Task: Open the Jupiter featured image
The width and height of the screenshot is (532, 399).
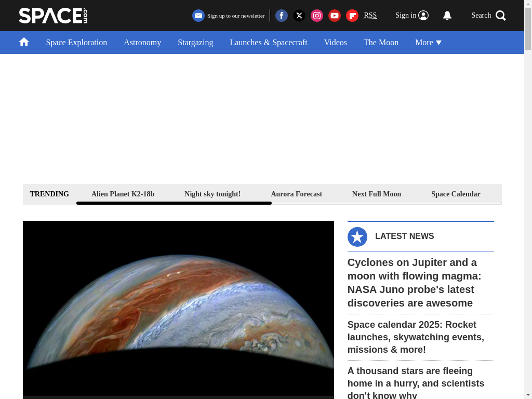Action: pyautogui.click(x=179, y=310)
